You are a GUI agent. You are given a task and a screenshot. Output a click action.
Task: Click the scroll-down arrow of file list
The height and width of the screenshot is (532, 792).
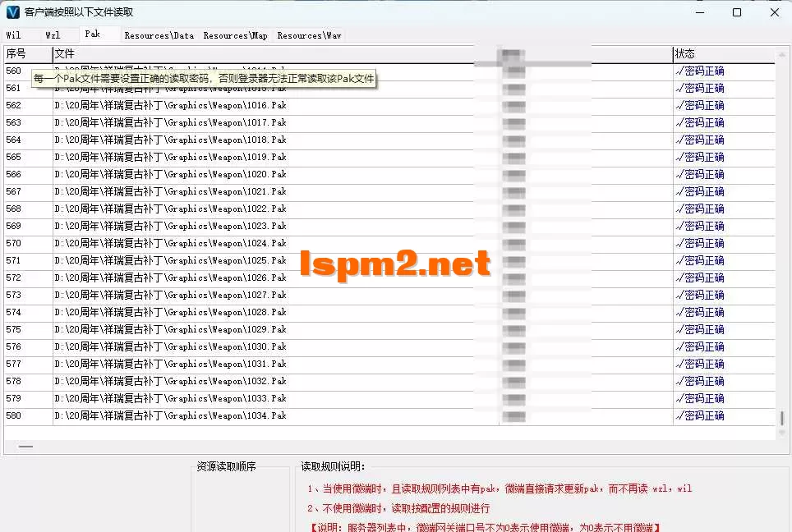click(782, 433)
